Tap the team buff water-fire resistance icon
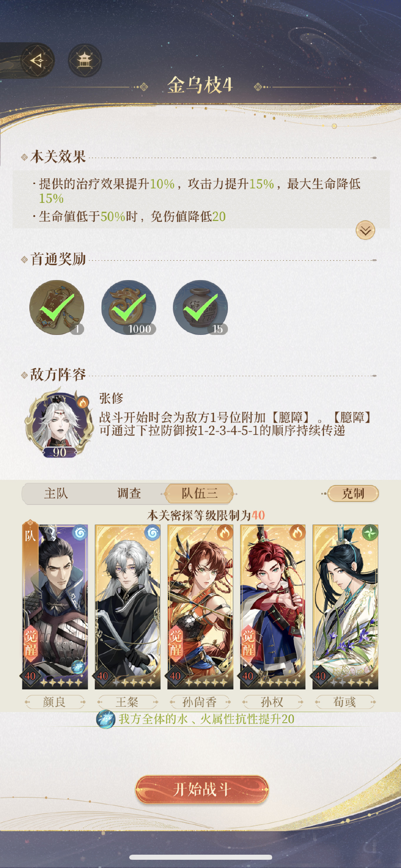Image resolution: width=401 pixels, height=868 pixels. coord(106,719)
